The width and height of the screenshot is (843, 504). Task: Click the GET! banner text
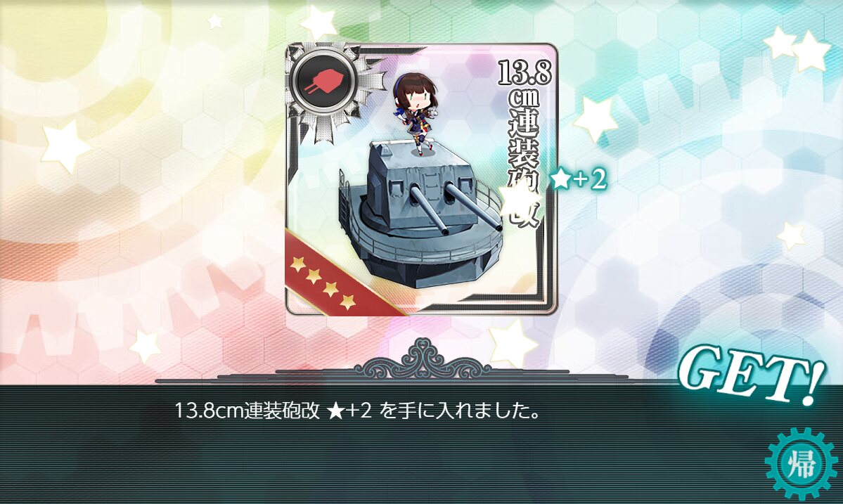pyautogui.click(x=751, y=375)
